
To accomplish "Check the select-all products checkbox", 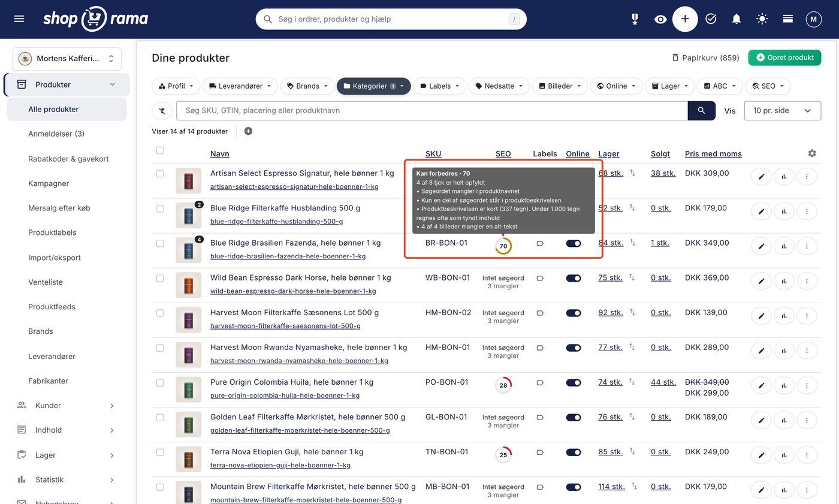I will pos(160,150).
